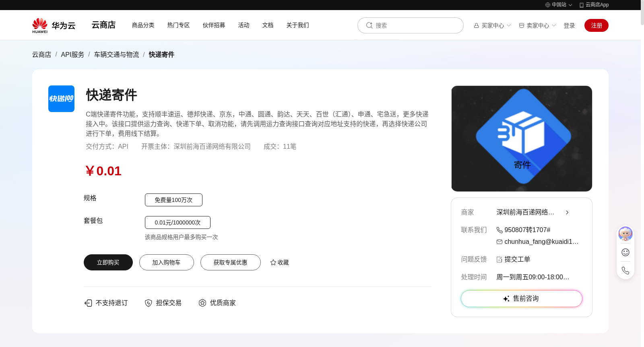This screenshot has width=644, height=347.
Task: Click the search magnifier icon
Action: coord(369,25)
